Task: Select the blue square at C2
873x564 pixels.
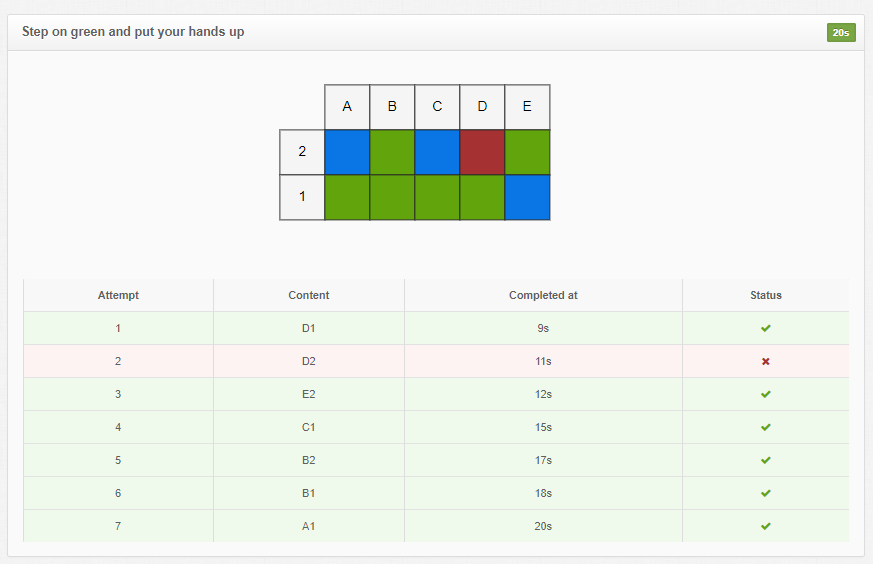Action: 437,152
